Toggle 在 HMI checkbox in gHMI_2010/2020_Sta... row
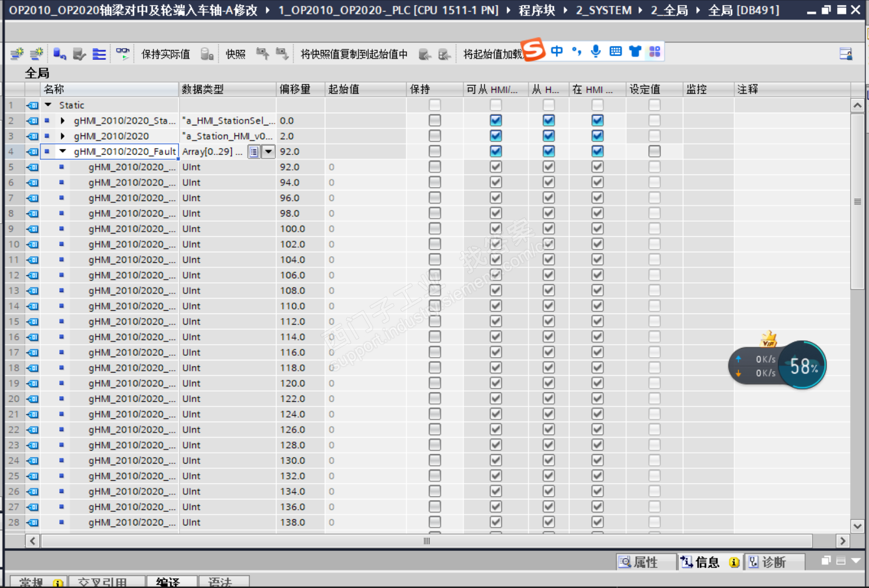Screen dimensions: 869x588 click(x=598, y=120)
